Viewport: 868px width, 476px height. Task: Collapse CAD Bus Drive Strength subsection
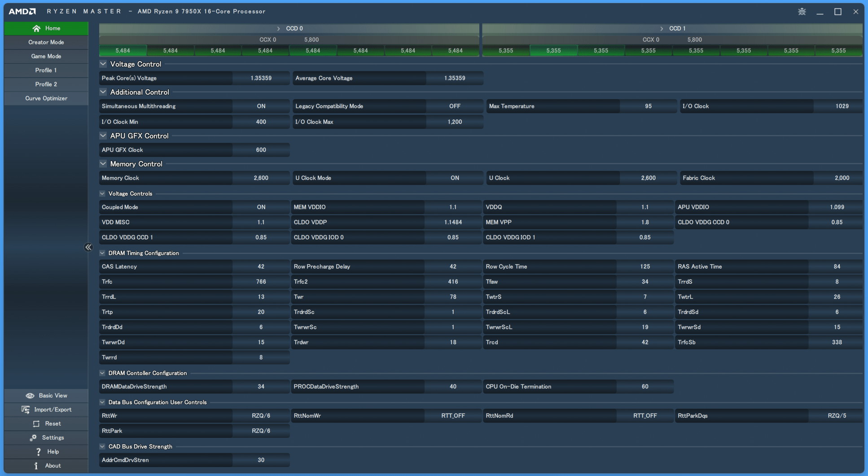[x=102, y=446]
